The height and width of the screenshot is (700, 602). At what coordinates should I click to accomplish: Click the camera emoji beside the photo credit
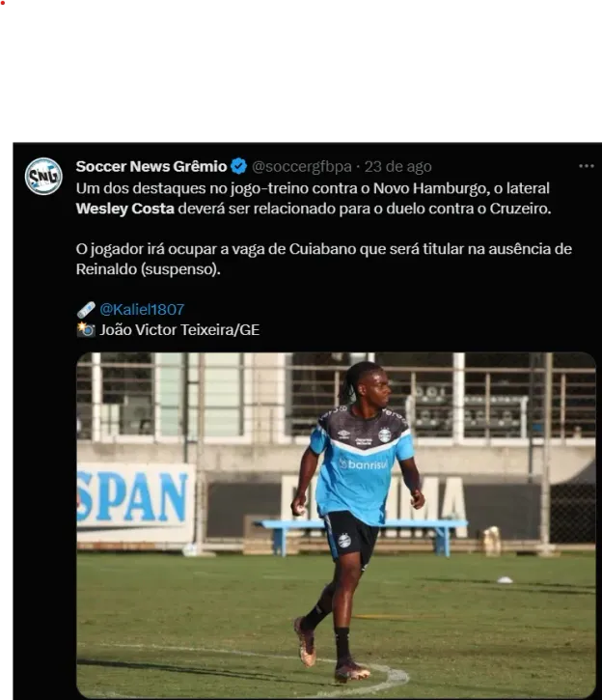point(86,330)
